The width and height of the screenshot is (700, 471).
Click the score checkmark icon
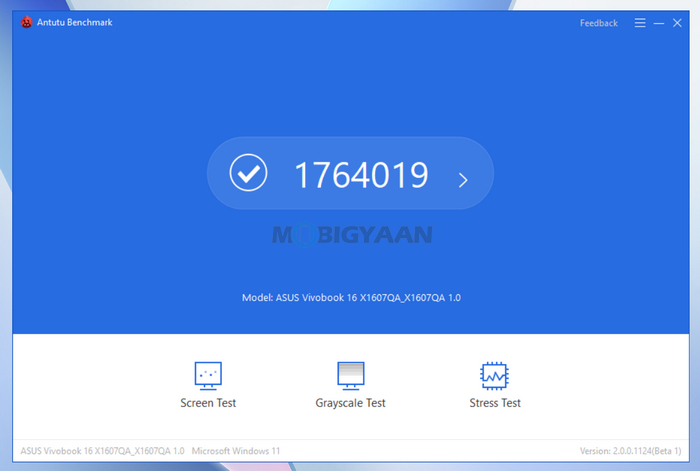(x=248, y=173)
